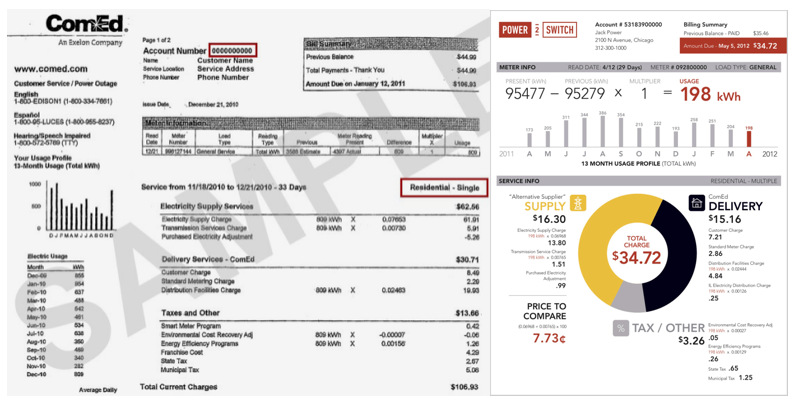
Task: Click the ComEd bill's black 13-month usage bar chart
Action: click(80, 207)
